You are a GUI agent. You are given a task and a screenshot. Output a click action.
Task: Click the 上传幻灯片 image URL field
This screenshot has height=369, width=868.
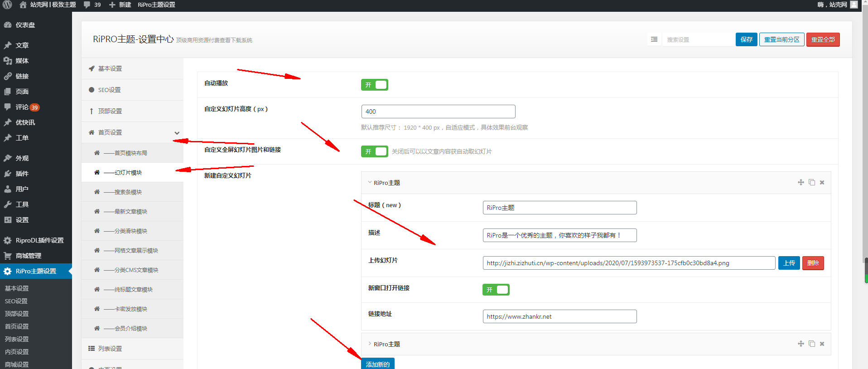[629, 263]
